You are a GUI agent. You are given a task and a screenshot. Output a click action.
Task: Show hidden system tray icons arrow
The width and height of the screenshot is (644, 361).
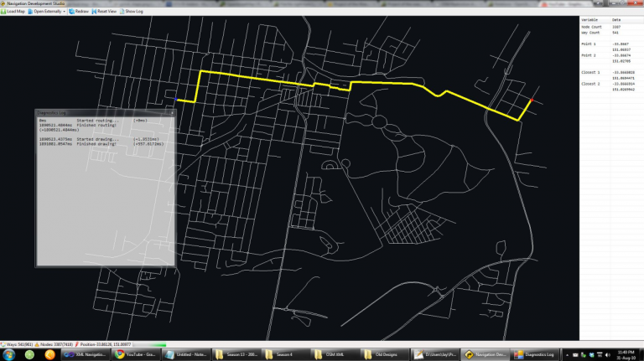tap(567, 355)
